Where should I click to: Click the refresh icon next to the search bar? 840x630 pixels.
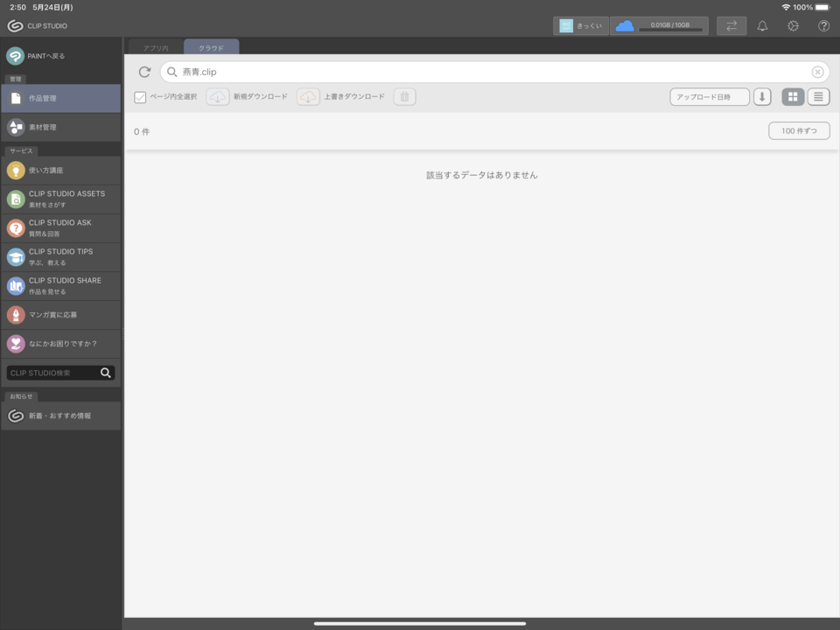click(143, 72)
